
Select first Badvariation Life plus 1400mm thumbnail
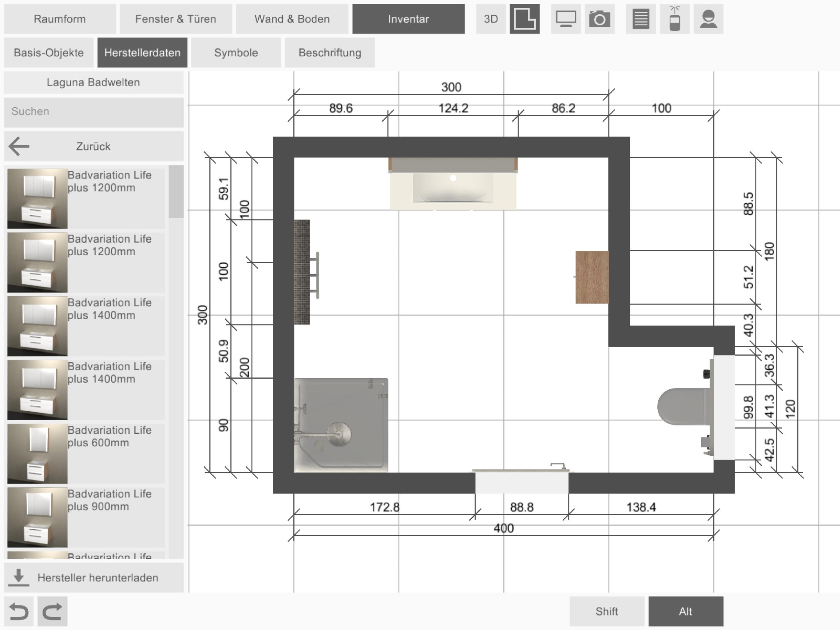point(37,326)
